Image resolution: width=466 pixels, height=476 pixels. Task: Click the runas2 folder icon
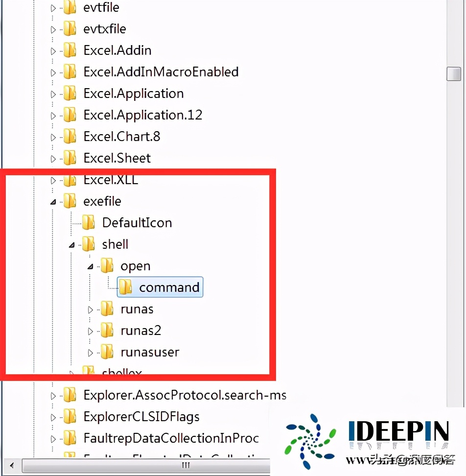pos(107,331)
